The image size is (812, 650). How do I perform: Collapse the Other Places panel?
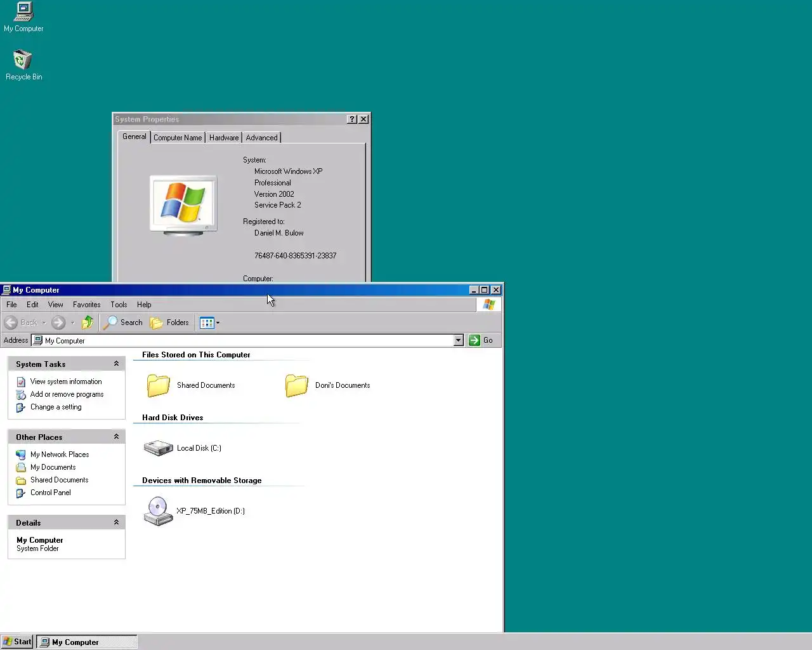pyautogui.click(x=116, y=437)
